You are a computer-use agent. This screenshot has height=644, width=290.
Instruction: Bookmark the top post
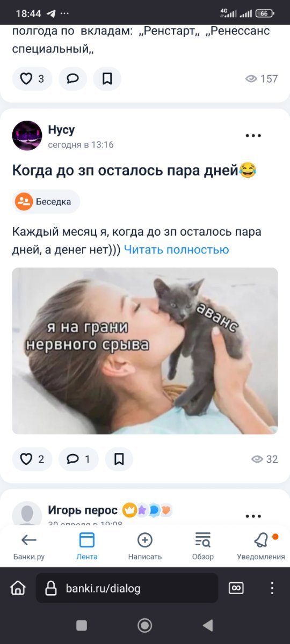[107, 79]
